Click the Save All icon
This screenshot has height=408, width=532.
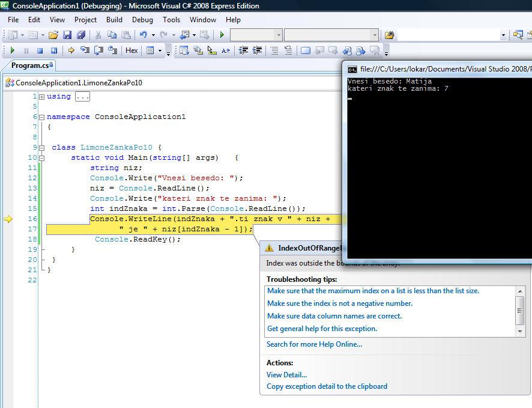[81, 35]
